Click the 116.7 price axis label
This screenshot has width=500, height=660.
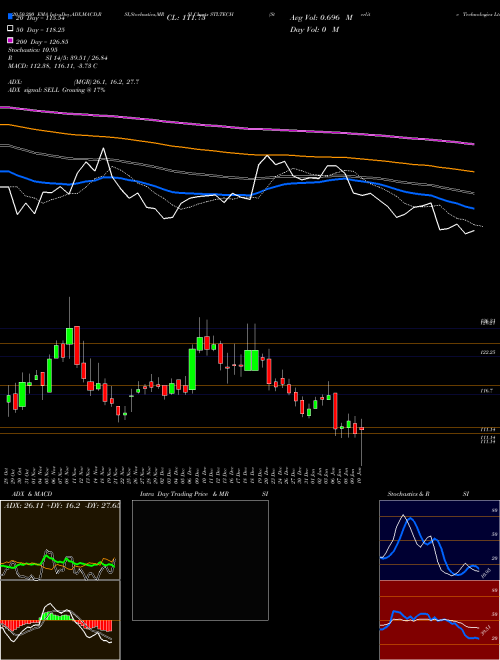487,391
